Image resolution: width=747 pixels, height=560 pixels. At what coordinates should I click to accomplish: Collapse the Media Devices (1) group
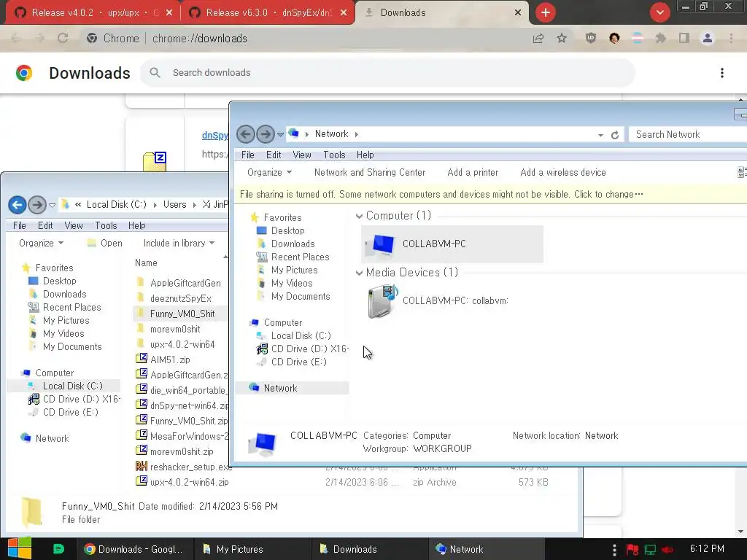[x=359, y=273]
